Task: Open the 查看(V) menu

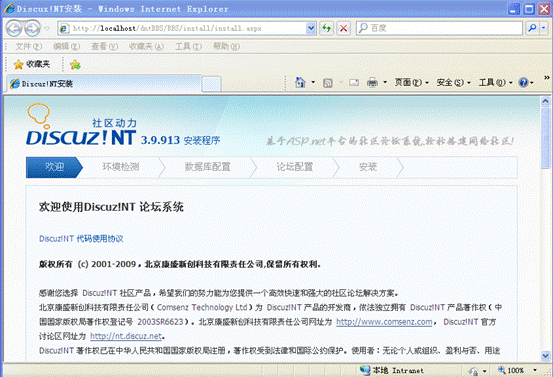Action: pyautogui.click(x=104, y=46)
